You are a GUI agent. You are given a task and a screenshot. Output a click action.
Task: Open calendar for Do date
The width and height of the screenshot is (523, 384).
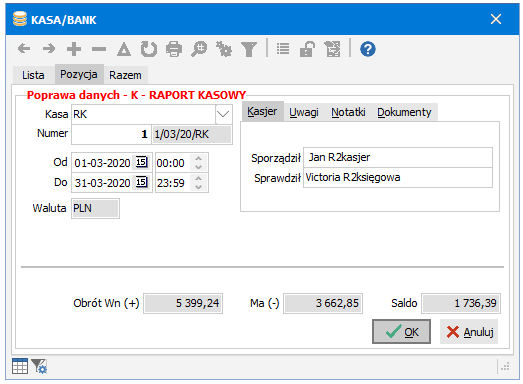tap(141, 182)
